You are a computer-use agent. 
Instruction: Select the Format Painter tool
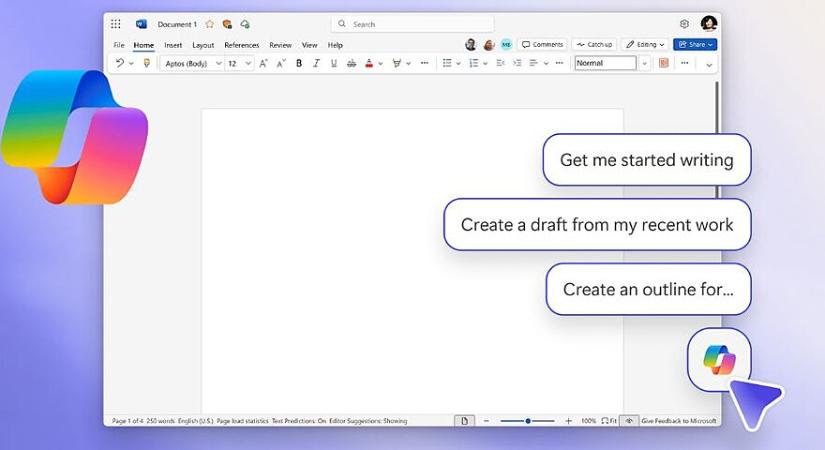(147, 63)
